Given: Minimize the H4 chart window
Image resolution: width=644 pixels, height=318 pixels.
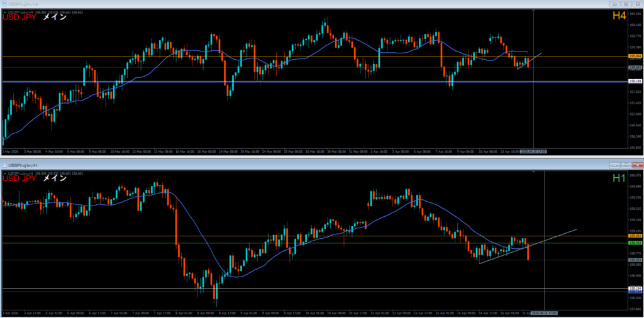Looking at the screenshot, I should point(614,4).
